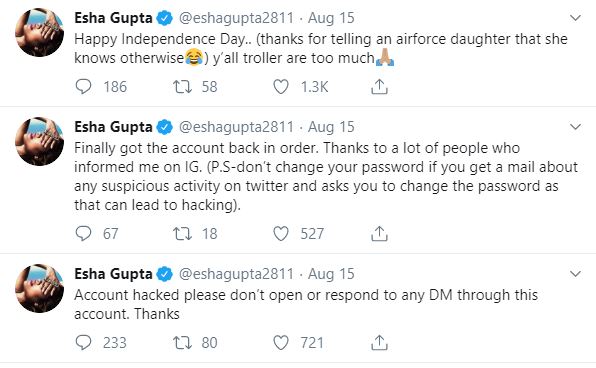Open Esha Gupta's profile from first tweet name
The height and width of the screenshot is (368, 596).
pos(113,18)
